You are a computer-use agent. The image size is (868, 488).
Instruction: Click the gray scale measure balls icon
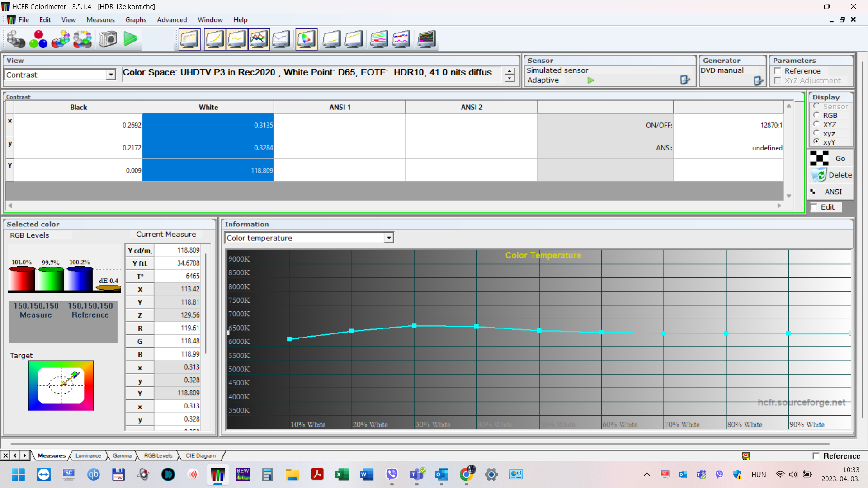pos(16,39)
